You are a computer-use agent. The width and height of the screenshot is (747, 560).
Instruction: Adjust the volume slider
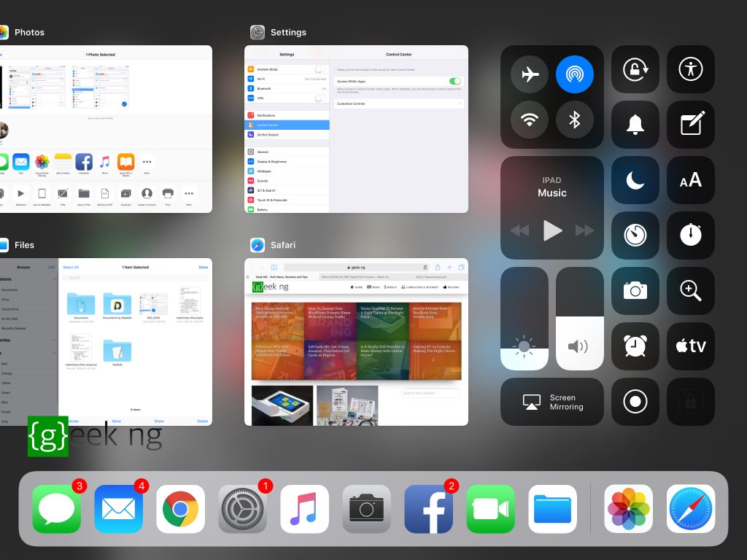point(580,319)
